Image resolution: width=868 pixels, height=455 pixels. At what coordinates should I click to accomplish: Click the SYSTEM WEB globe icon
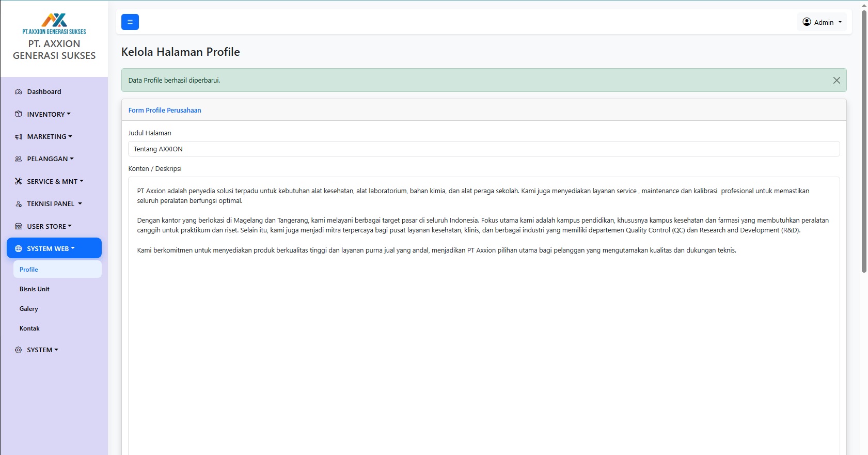point(19,248)
